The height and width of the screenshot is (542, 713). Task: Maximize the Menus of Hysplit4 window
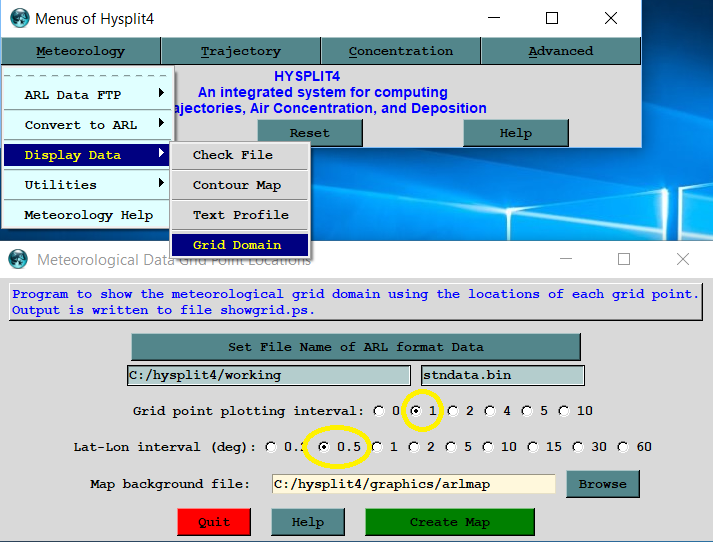pos(552,18)
